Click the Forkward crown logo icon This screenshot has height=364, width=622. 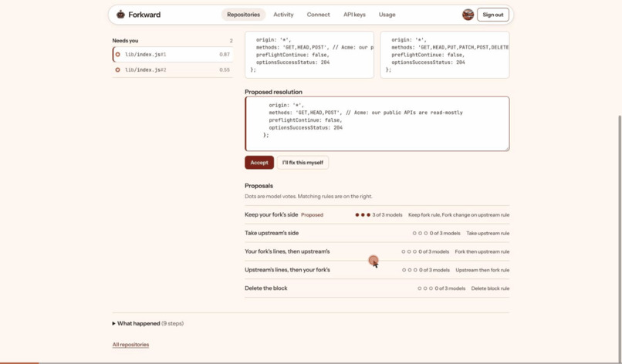pyautogui.click(x=120, y=15)
